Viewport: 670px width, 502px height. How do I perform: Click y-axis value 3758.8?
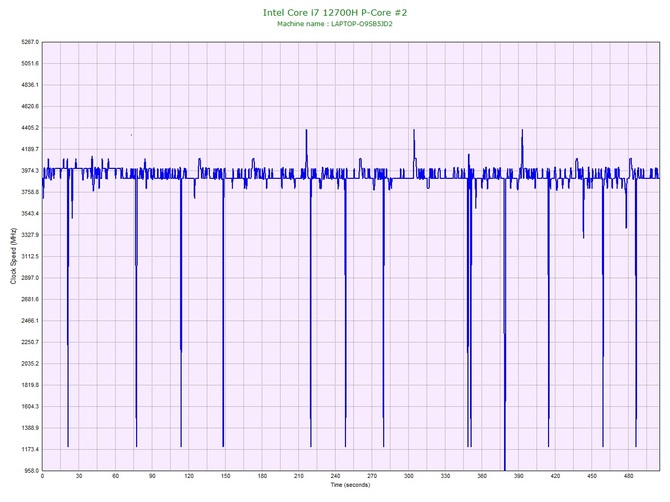29,192
